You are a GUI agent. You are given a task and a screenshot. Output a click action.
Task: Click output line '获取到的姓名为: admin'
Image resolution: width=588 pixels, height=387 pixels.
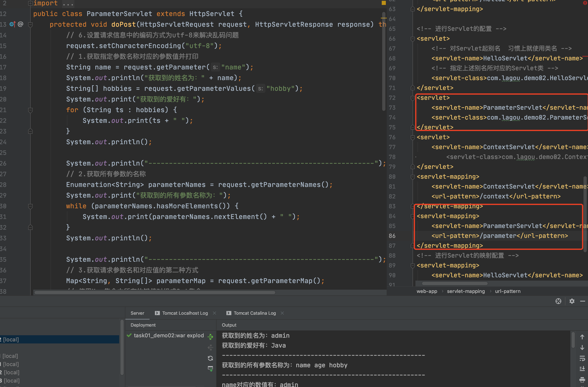(255, 335)
